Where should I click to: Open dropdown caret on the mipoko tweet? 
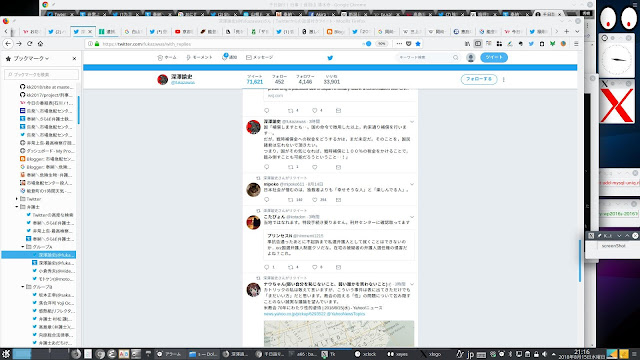412,184
